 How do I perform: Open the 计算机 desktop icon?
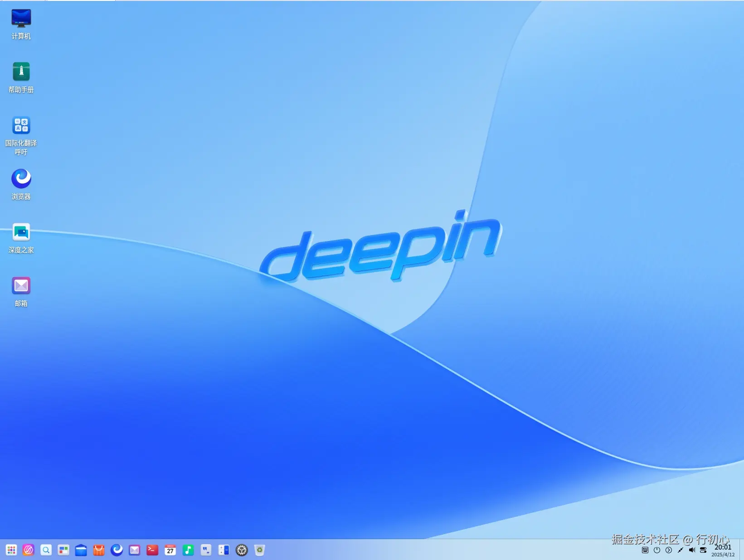[x=21, y=24]
